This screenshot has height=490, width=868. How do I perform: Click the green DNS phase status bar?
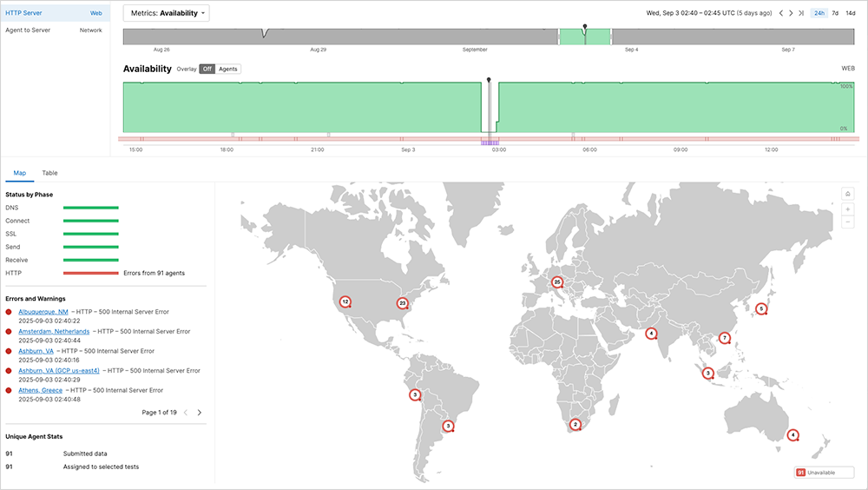point(91,208)
